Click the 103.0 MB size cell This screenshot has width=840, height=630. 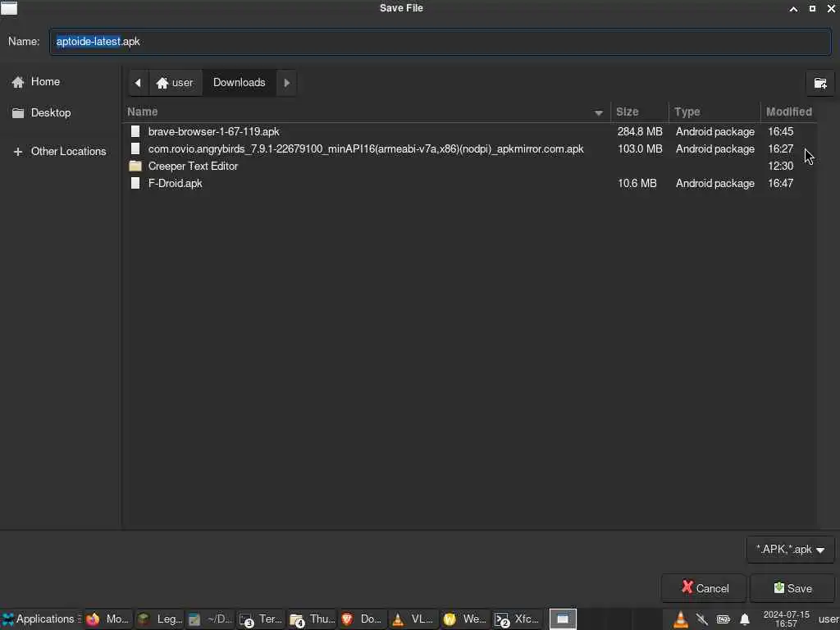click(640, 149)
